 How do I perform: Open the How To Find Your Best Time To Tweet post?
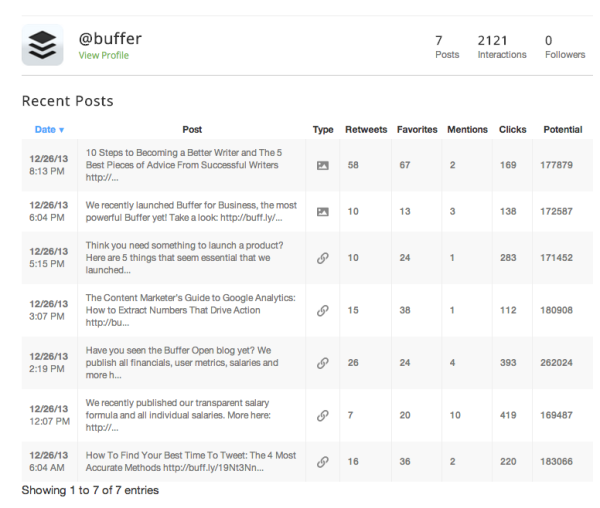(x=191, y=462)
